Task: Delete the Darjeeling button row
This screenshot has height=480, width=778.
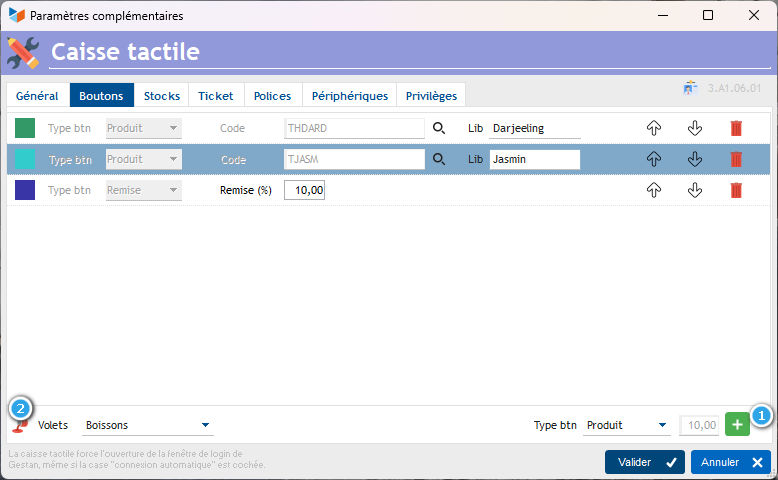Action: (736, 128)
